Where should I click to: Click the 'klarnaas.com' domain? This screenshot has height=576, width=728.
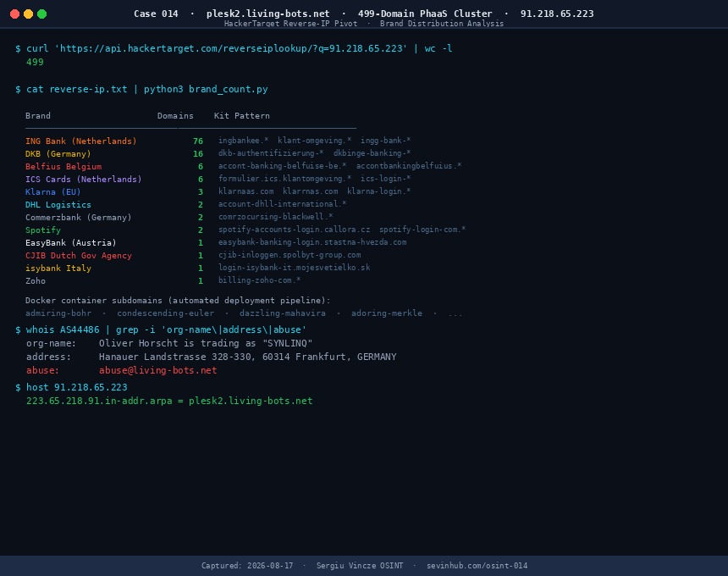245,191
